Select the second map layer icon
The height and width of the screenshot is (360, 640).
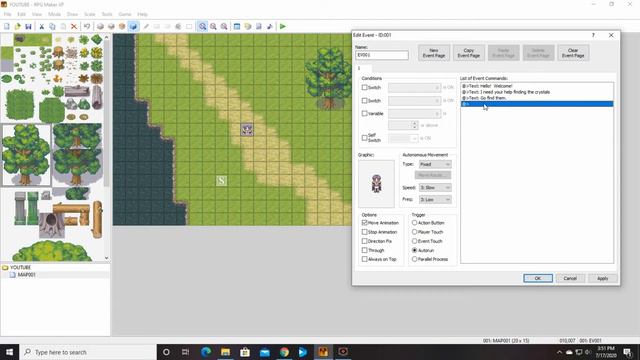tap(111, 27)
